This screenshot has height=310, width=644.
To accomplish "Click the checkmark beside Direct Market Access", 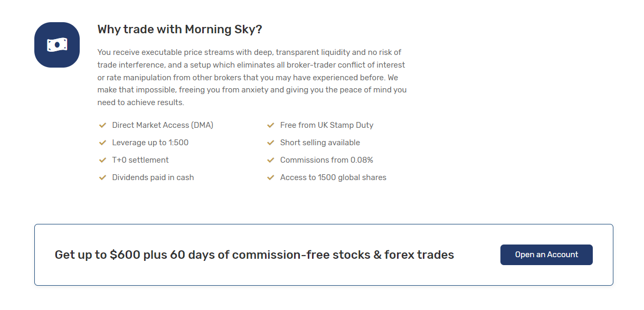I will point(103,125).
